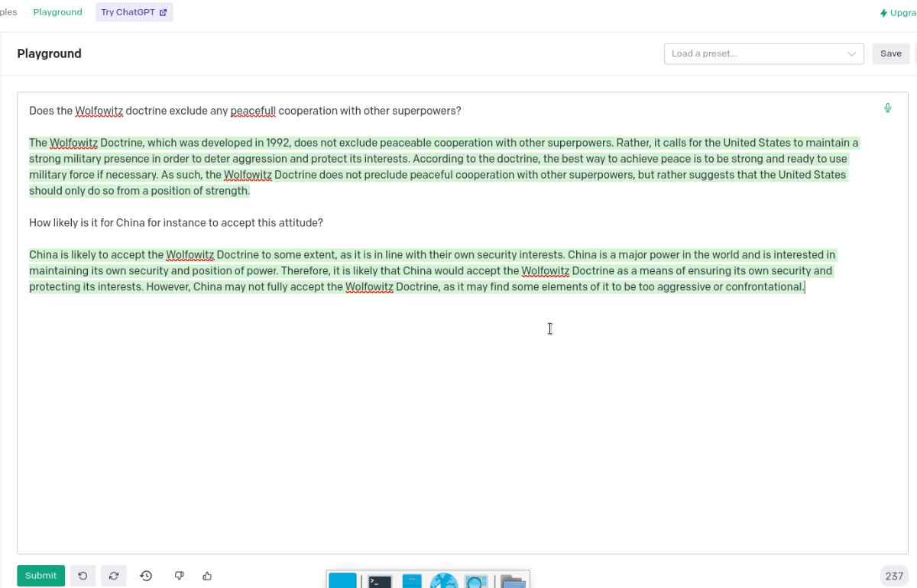Click inside the prompt text area
This screenshot has width=917, height=588.
458,420
